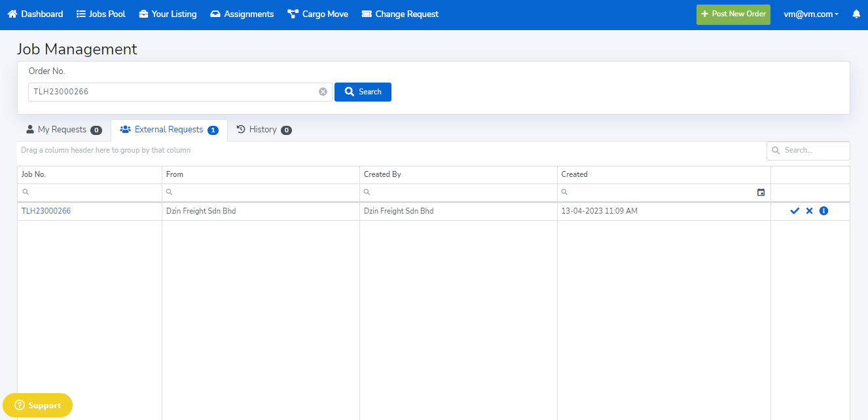The height and width of the screenshot is (420, 868).
Task: Sort by Created By column header
Action: 382,174
